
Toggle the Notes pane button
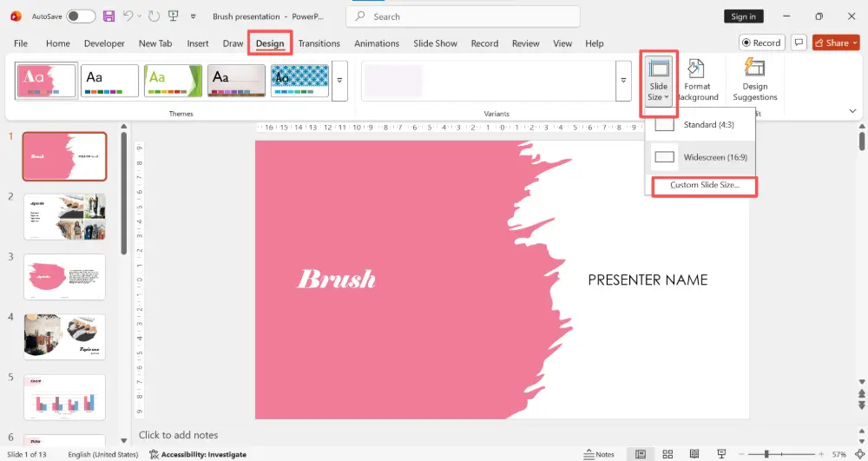click(x=600, y=454)
